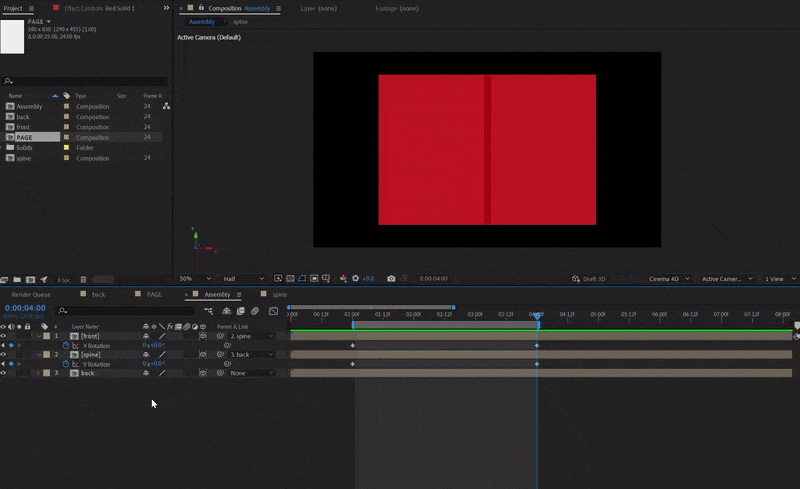Toggle stopwatch for spine Y Rotation
Viewport: 800px width, 489px height.
(x=66, y=364)
